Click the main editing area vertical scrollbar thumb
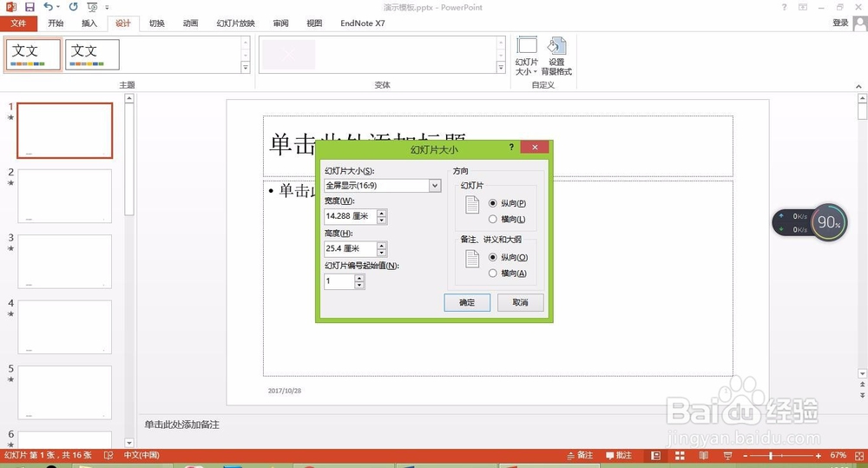868x468 pixels. pyautogui.click(x=862, y=111)
